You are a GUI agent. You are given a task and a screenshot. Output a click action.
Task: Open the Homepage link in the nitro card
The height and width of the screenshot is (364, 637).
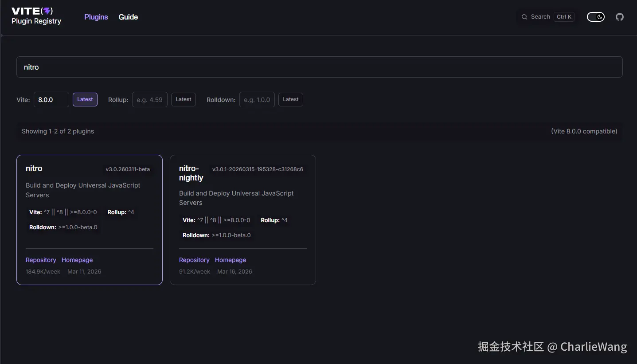pos(77,260)
